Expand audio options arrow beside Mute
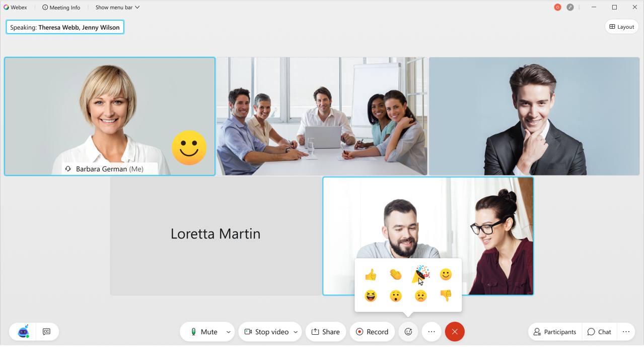This screenshot has height=363, width=644. point(229,332)
